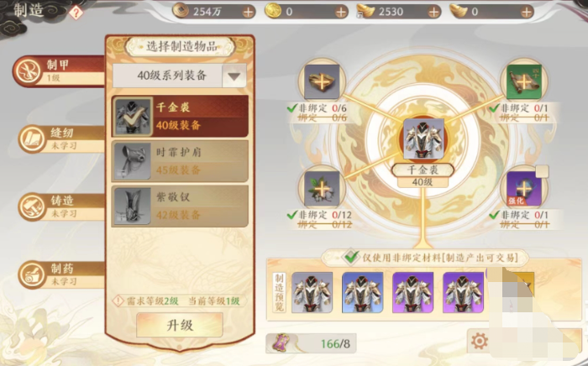The height and width of the screenshot is (366, 588).
Task: Expand ingot top-up plus beside 2530
Action: tap(433, 13)
